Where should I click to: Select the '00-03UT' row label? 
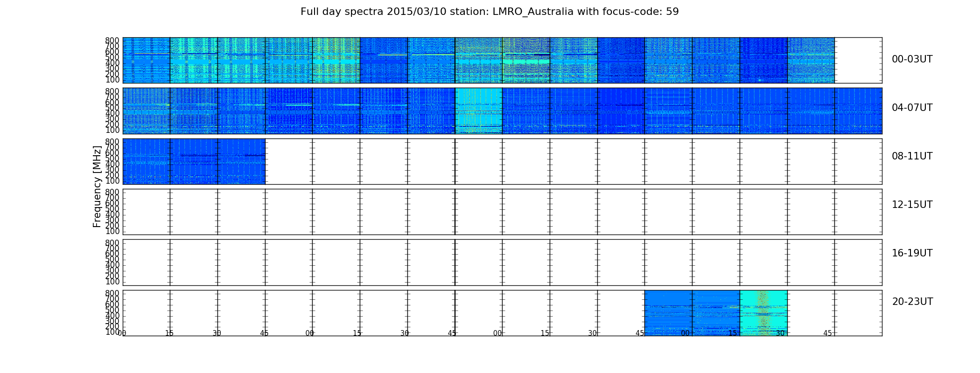[x=912, y=59]
